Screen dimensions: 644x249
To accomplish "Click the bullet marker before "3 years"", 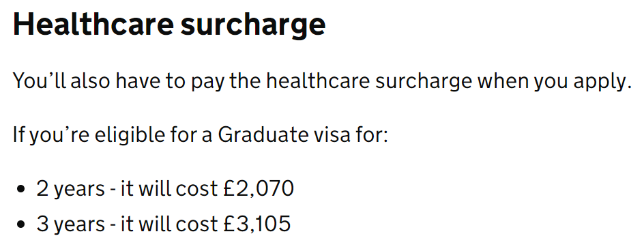I will tap(23, 225).
